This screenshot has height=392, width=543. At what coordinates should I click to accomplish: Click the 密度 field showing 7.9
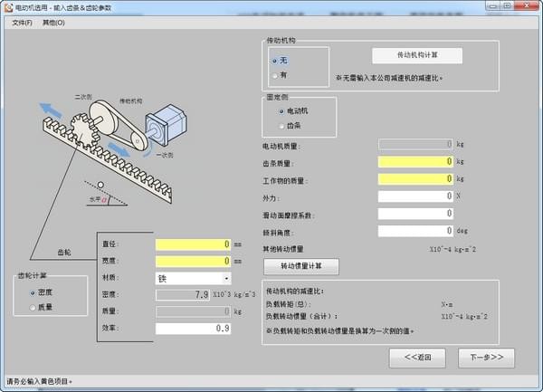(x=183, y=295)
